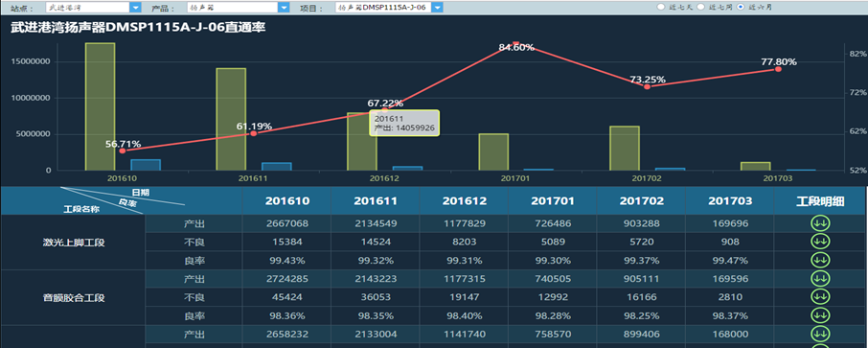868x348 pixels.
Task: Click the 15000000 label on the left axis
Action: [31, 61]
